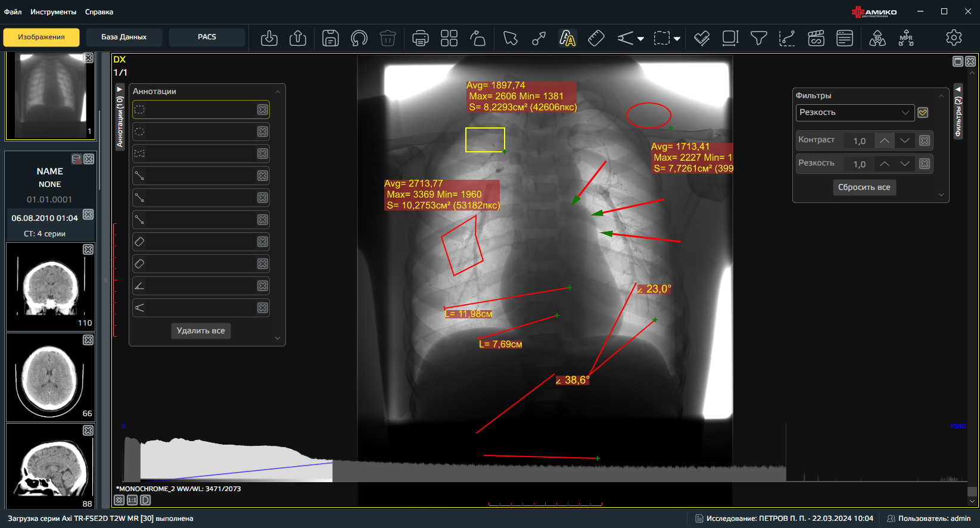This screenshot has height=528, width=980.
Task: Increase the Контраст value with up arrow
Action: [885, 140]
